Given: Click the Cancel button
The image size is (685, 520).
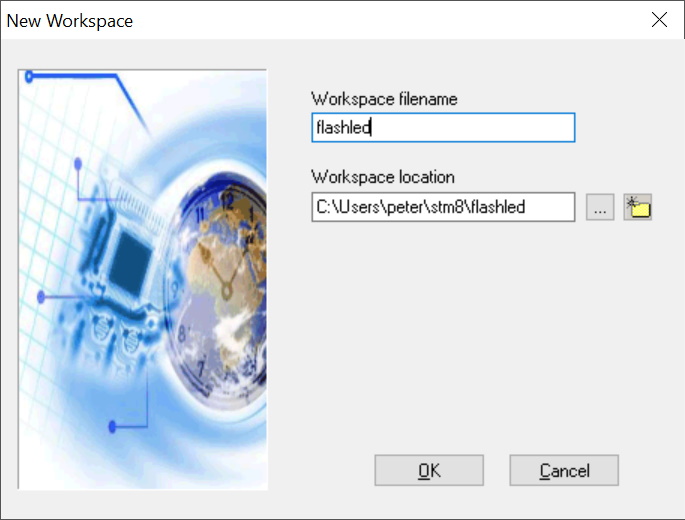Looking at the screenshot, I should (x=564, y=470).
